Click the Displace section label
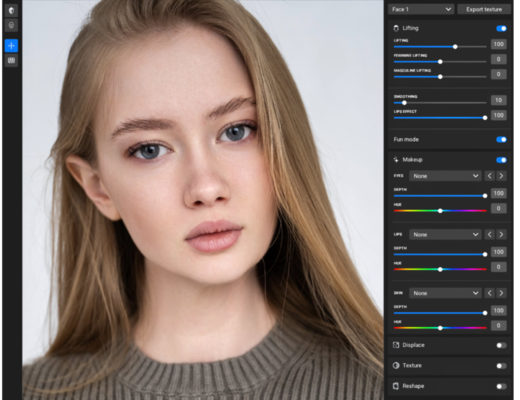The height and width of the screenshot is (400, 520). click(413, 345)
